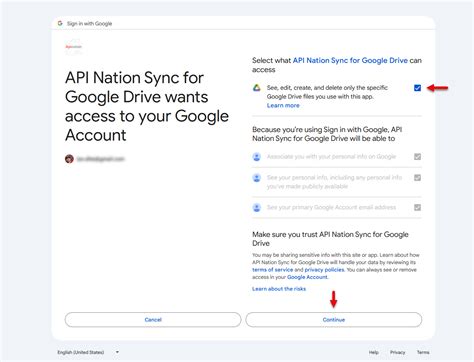Open the terms of service link

coord(273,270)
